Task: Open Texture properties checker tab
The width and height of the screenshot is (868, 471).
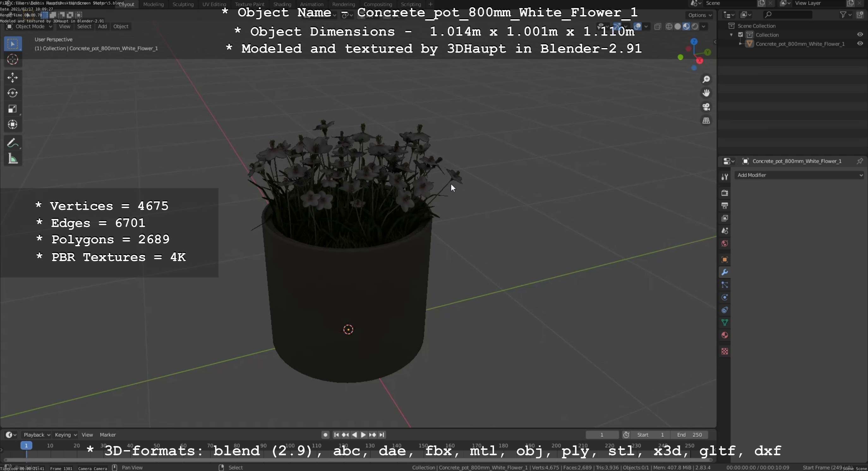Action: click(725, 351)
